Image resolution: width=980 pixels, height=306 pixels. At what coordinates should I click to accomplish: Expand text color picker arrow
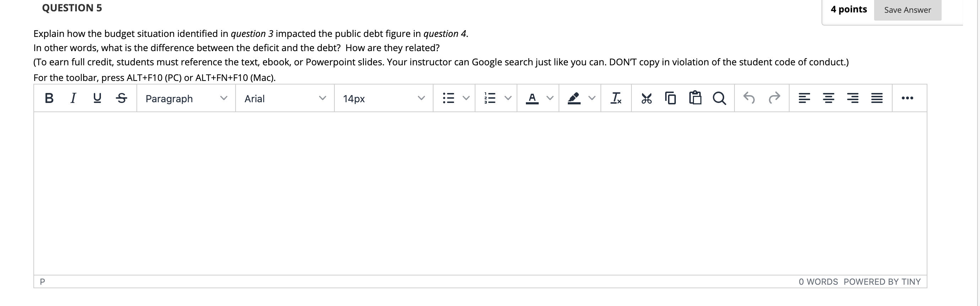click(x=550, y=98)
